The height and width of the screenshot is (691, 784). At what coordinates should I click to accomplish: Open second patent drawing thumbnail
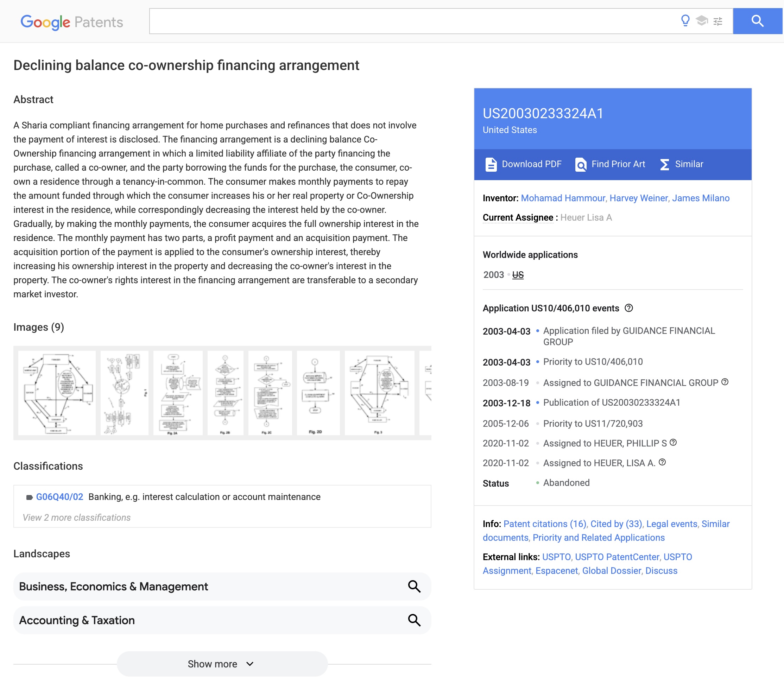click(x=124, y=393)
